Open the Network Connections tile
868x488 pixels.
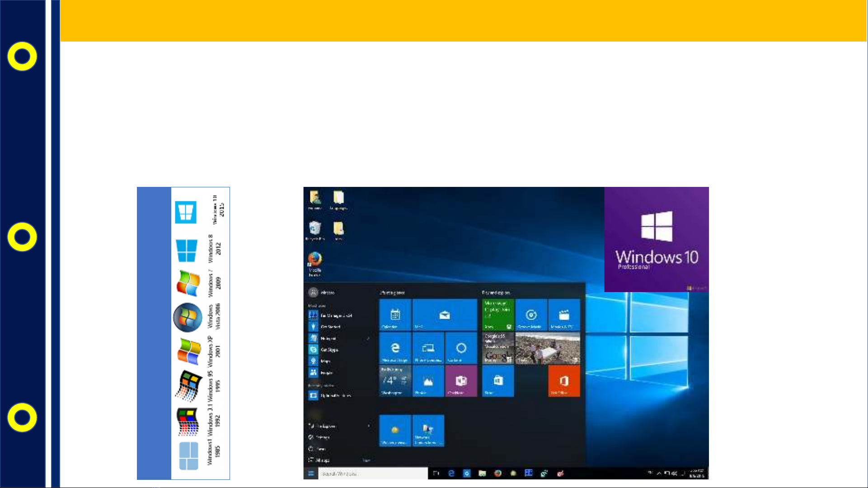[428, 431]
